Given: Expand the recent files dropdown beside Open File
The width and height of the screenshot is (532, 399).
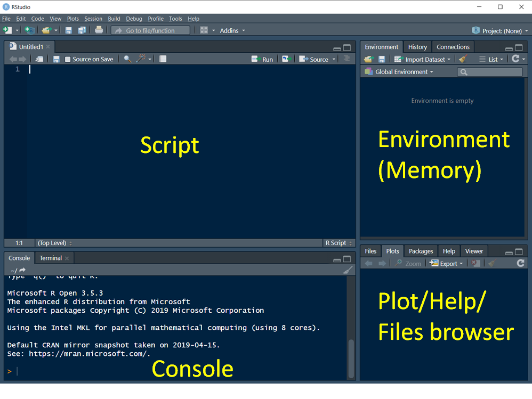Looking at the screenshot, I should click(56, 30).
